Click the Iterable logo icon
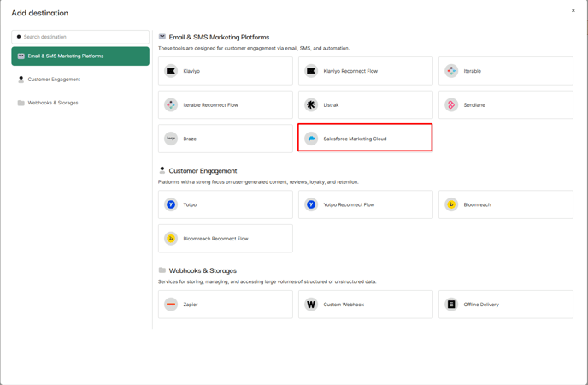 click(x=451, y=71)
